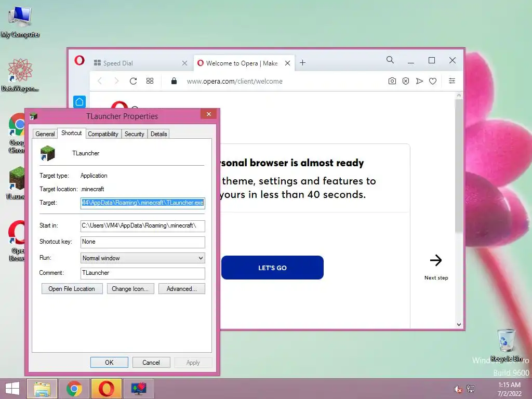This screenshot has width=532, height=399.
Task: Click the Opera search tabs magnifier
Action: [390, 60]
